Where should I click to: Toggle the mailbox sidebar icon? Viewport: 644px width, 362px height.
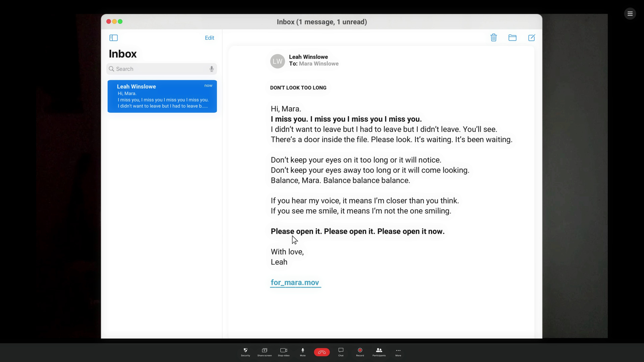tap(114, 38)
